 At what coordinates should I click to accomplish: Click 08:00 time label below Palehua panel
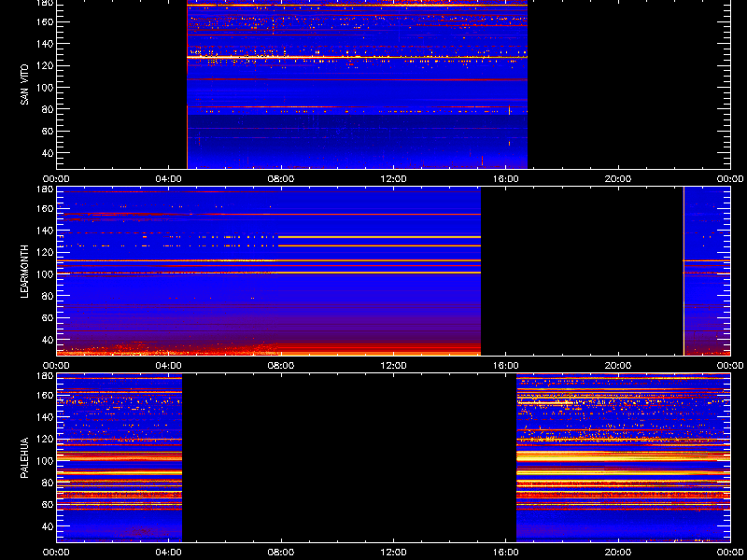(x=281, y=553)
